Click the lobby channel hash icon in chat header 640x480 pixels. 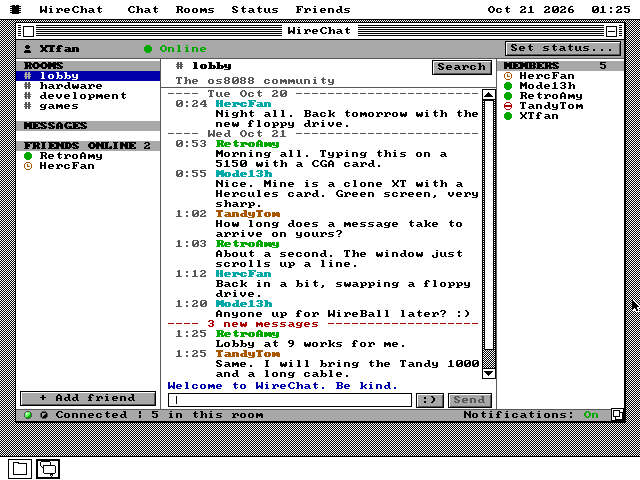(x=179, y=66)
